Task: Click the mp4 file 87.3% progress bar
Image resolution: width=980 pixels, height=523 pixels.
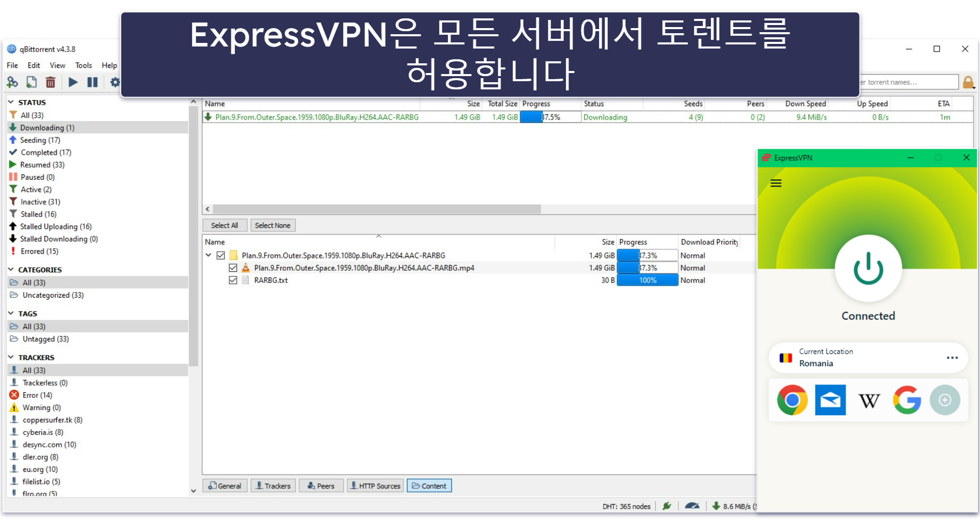Action: coord(647,268)
